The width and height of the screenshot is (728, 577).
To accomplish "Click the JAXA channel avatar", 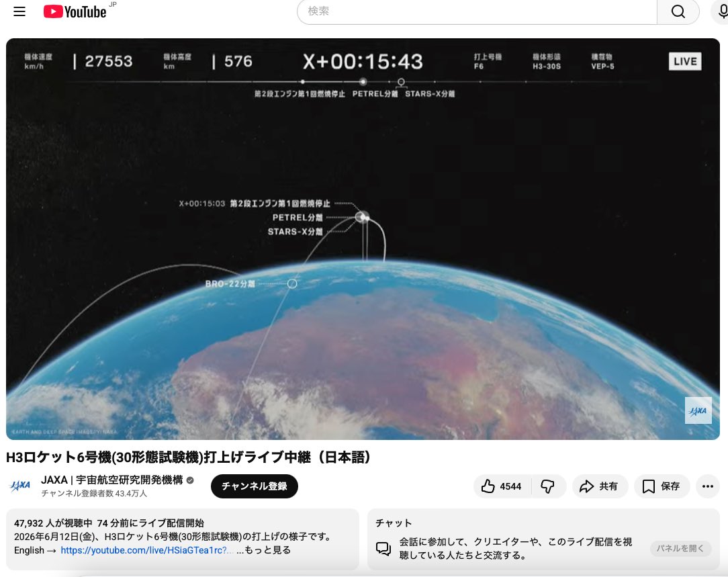I will click(20, 486).
